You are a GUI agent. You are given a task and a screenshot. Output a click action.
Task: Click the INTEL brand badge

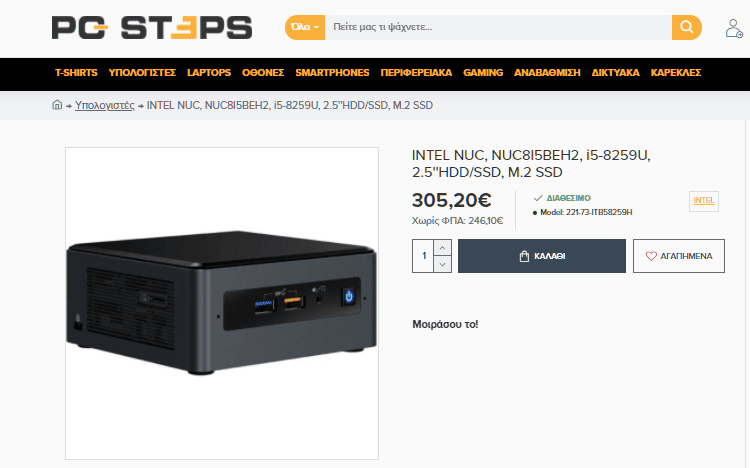(x=704, y=201)
